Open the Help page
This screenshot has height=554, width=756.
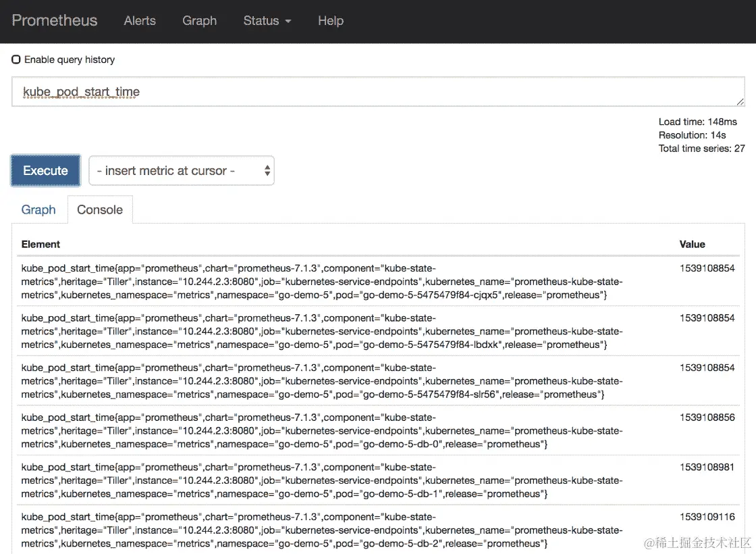click(x=331, y=21)
